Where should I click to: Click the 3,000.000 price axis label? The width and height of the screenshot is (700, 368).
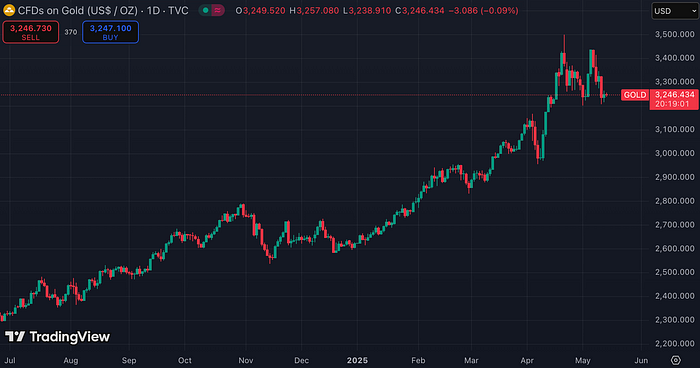pos(675,153)
